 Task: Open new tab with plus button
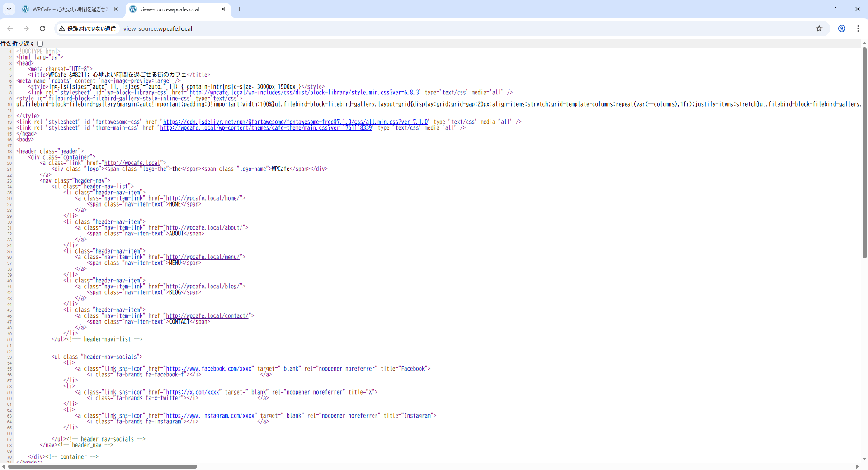click(x=239, y=9)
